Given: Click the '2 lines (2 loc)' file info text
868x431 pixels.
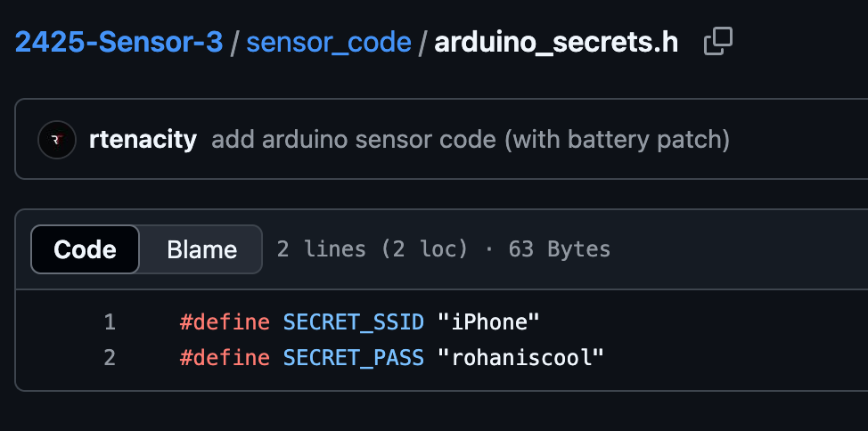Looking at the screenshot, I should click(373, 249).
